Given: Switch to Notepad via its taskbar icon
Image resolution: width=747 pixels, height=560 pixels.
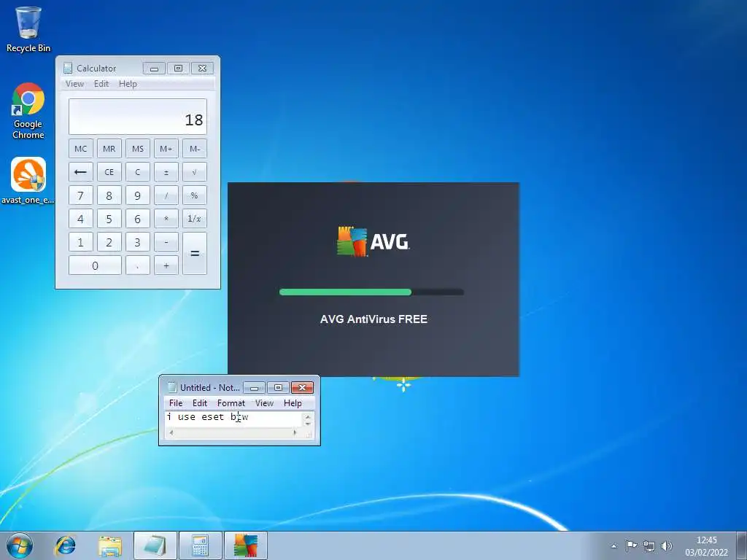Looking at the screenshot, I should [x=155, y=545].
